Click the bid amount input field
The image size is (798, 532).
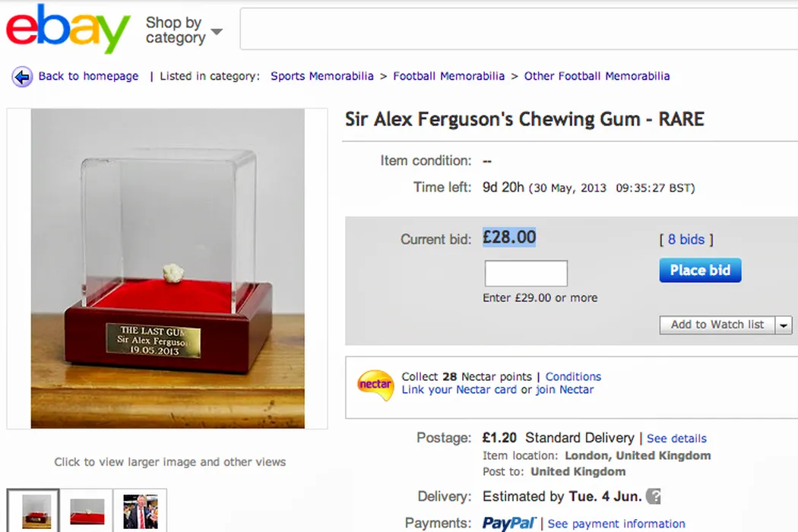526,274
